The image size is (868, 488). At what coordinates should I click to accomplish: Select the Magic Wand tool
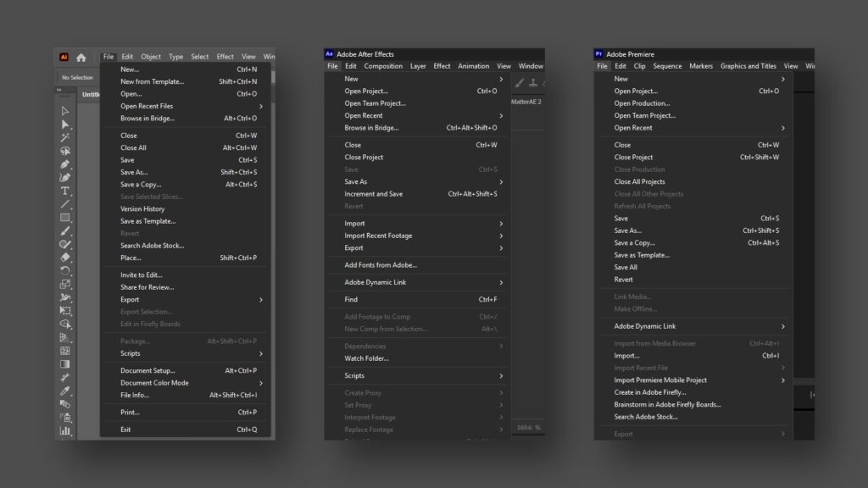click(64, 137)
